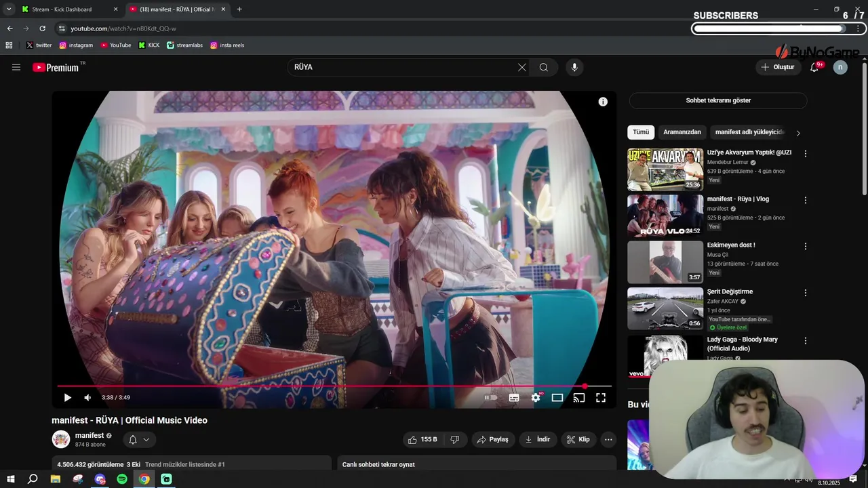Create a clip with Klip button
868x488 pixels.
tap(578, 439)
